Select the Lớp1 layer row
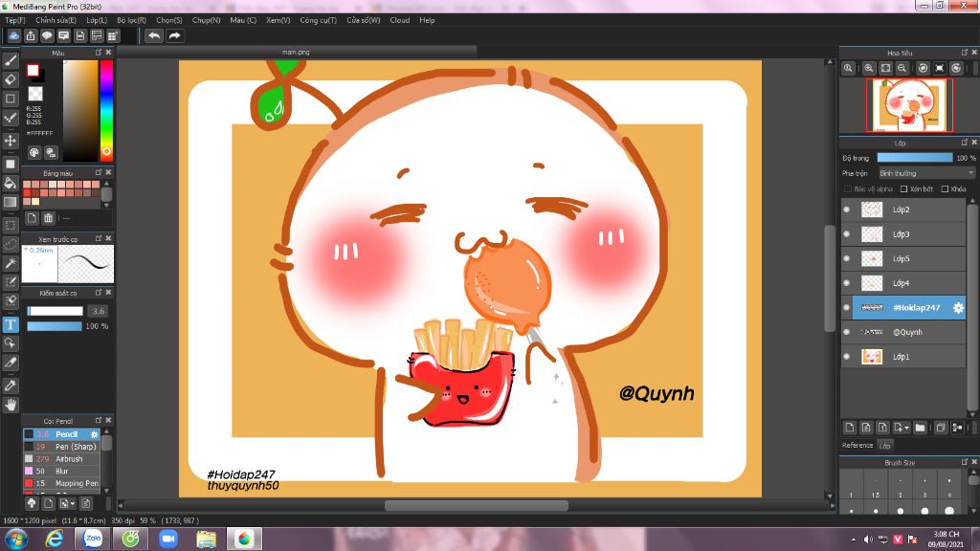This screenshot has width=980, height=551. [x=903, y=357]
